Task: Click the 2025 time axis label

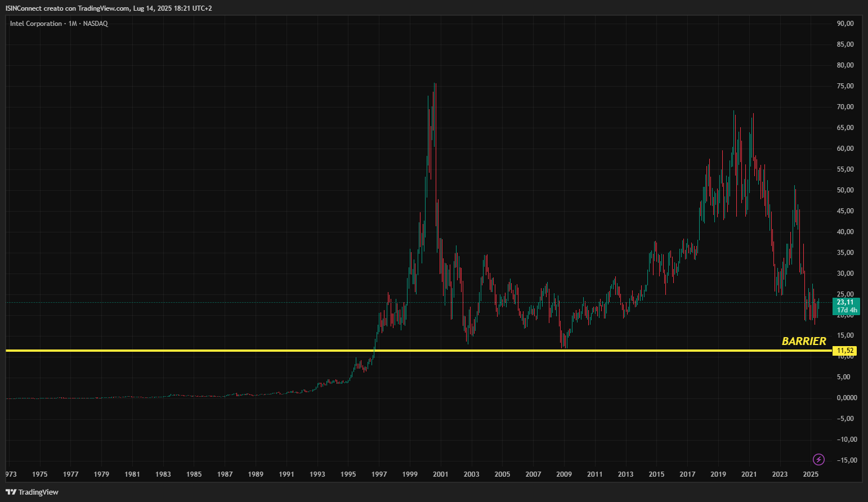Action: click(x=811, y=474)
